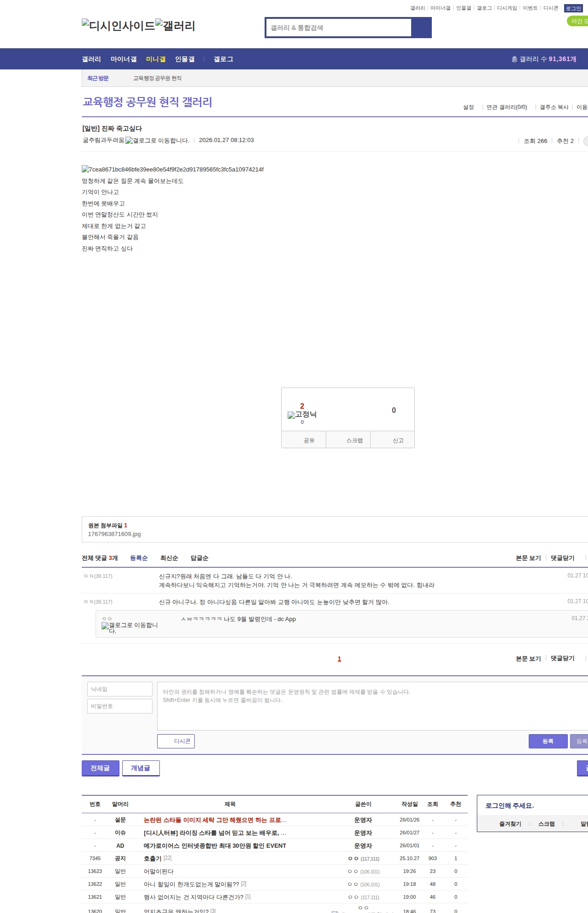
Task: Click 갤주소 복사 to copy gallery address
Action: point(554,107)
